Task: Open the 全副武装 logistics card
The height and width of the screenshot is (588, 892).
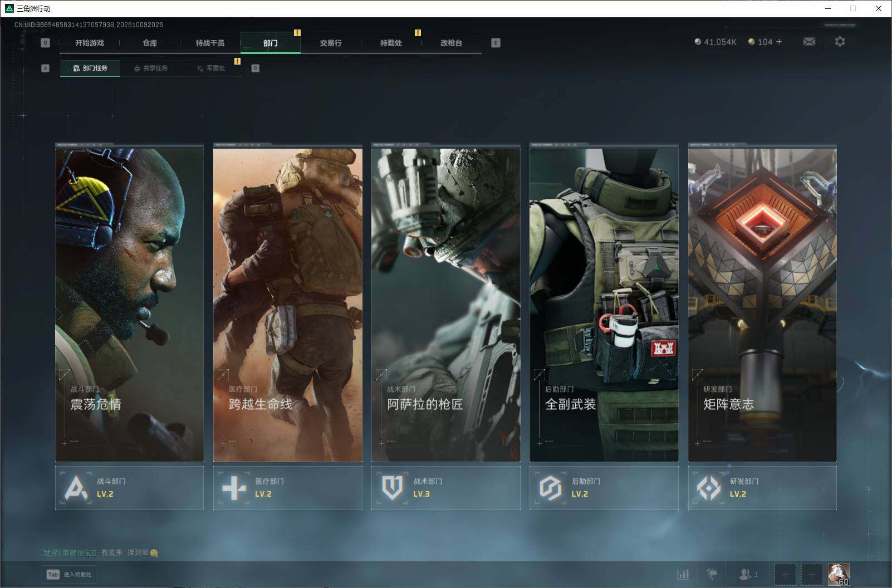Action: [x=604, y=302]
